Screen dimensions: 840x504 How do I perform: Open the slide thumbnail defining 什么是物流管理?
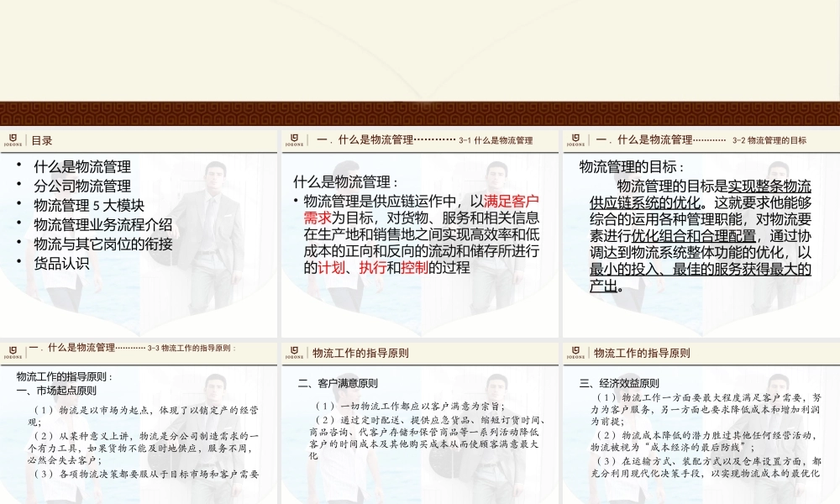[x=420, y=234]
